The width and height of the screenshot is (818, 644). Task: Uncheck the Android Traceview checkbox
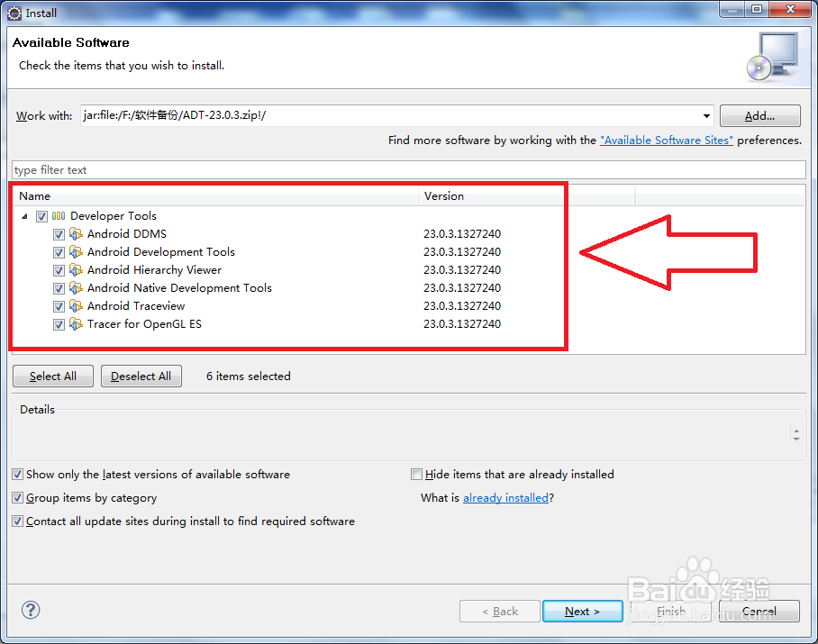click(59, 306)
